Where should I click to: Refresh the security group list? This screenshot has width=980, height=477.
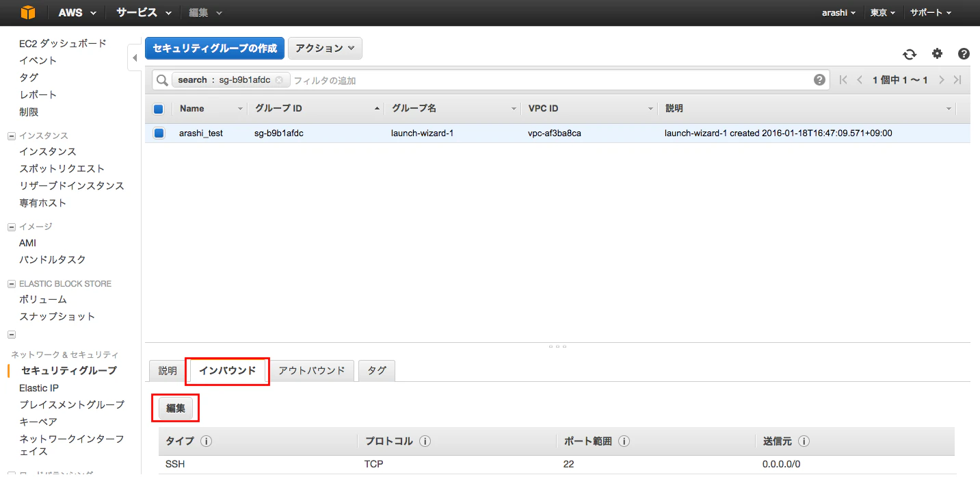(910, 55)
